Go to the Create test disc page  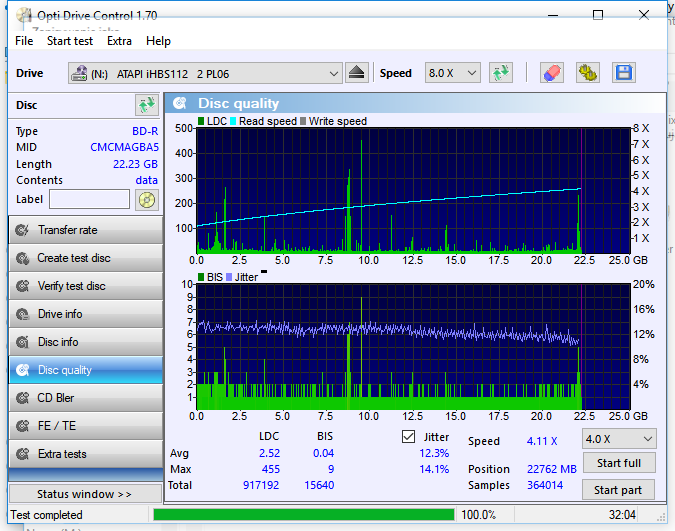pyautogui.click(x=86, y=258)
